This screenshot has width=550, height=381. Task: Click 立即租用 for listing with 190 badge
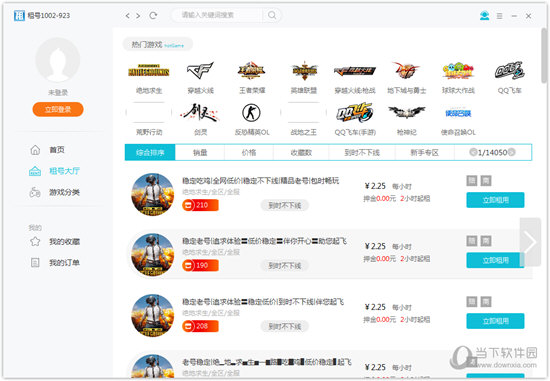(495, 260)
